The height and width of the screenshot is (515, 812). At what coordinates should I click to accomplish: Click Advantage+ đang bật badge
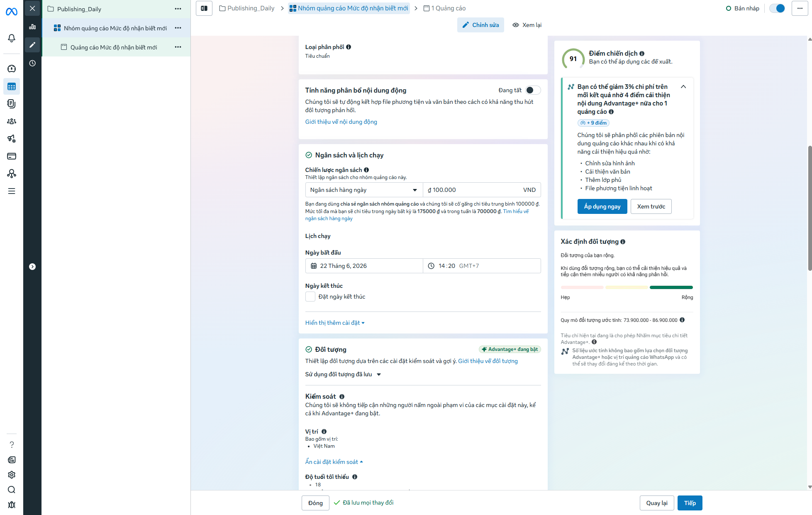[510, 349]
